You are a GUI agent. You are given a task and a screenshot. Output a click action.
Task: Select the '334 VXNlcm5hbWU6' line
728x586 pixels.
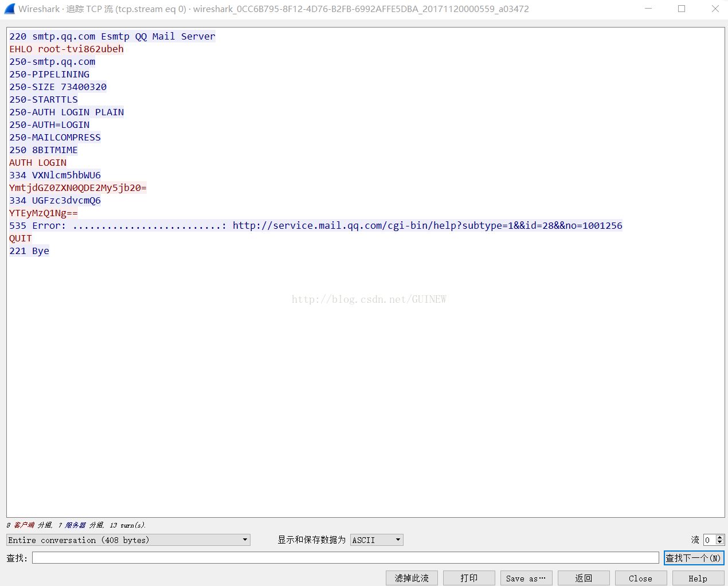pos(55,175)
